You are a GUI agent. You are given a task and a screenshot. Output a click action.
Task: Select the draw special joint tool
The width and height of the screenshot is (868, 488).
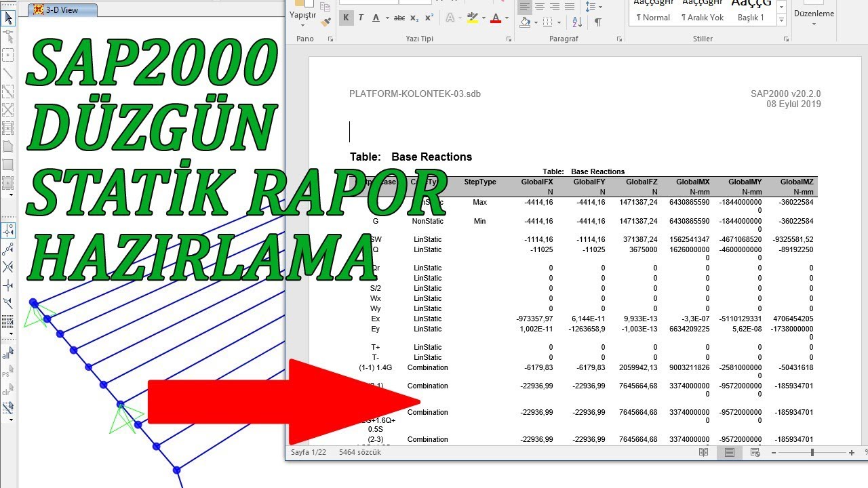click(x=8, y=55)
